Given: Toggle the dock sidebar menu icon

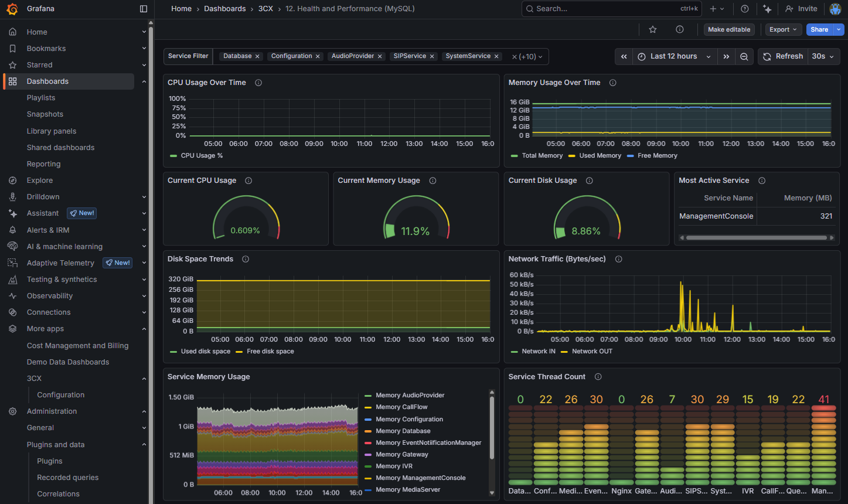Looking at the screenshot, I should click(144, 9).
